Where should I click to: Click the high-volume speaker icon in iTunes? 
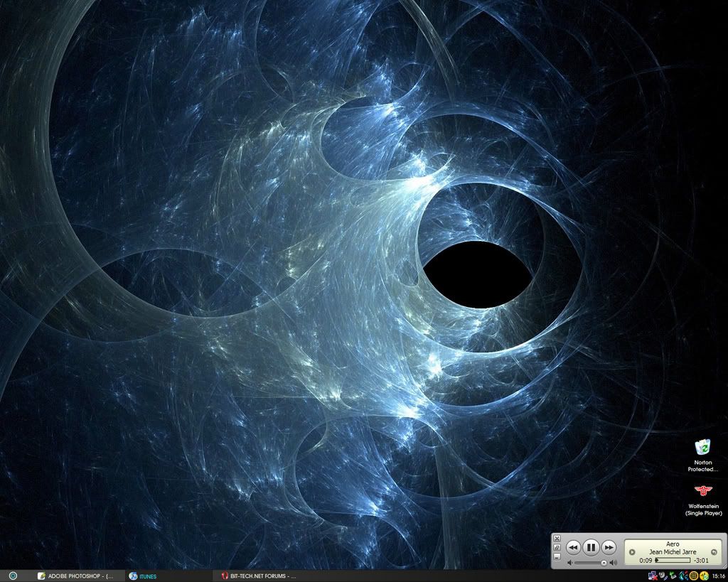614,563
